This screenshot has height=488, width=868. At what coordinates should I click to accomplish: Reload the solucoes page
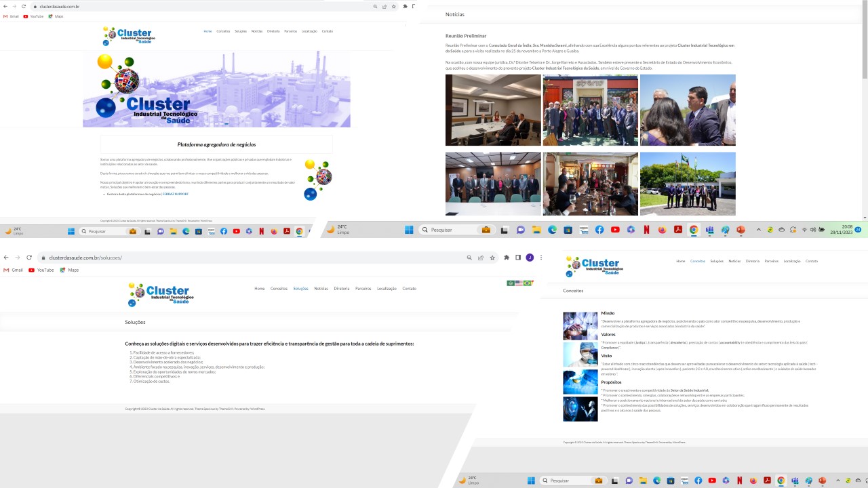click(29, 258)
